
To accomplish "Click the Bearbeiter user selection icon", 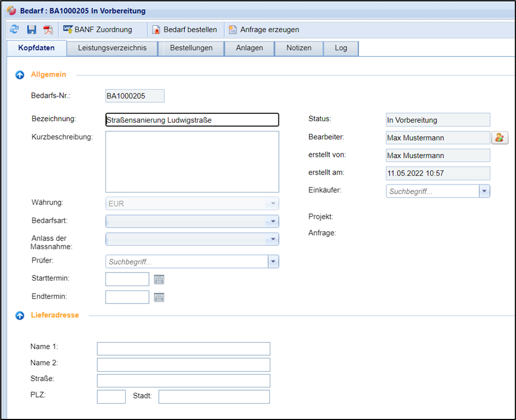I will point(499,138).
